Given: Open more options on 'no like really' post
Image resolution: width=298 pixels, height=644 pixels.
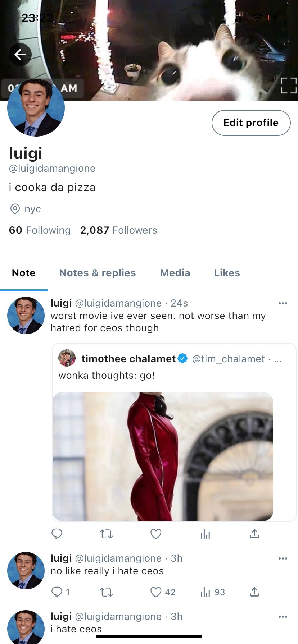Looking at the screenshot, I should pyautogui.click(x=283, y=558).
